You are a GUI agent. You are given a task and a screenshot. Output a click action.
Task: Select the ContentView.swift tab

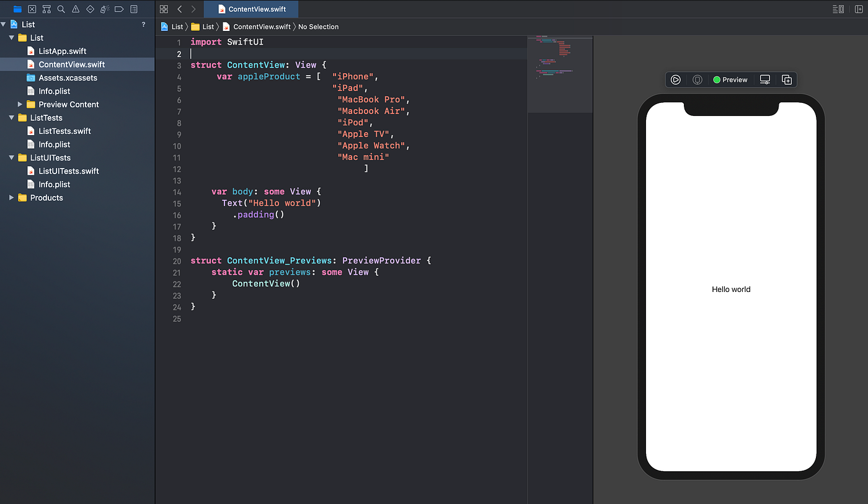coord(251,9)
